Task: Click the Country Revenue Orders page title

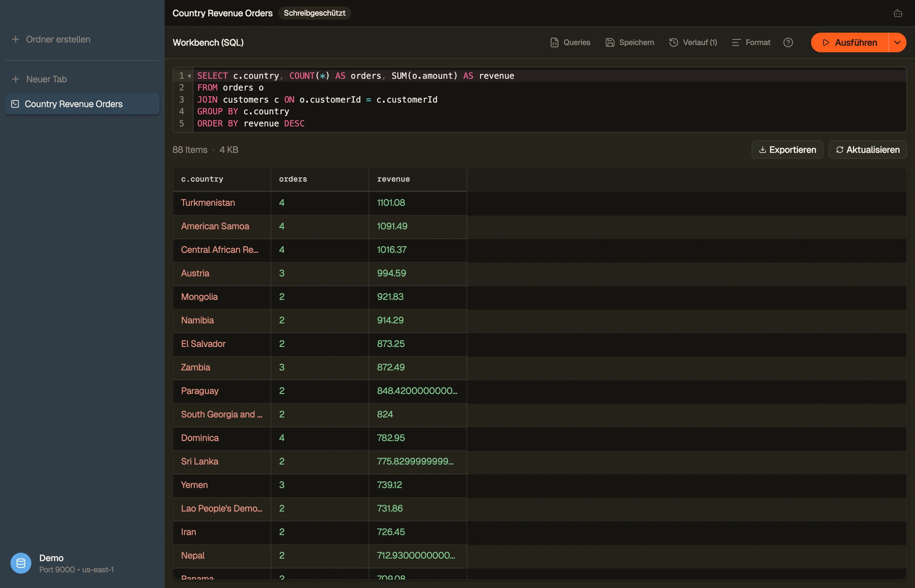Action: pyautogui.click(x=223, y=13)
